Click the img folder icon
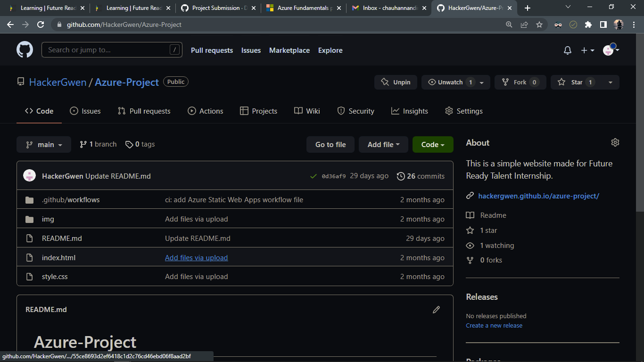The height and width of the screenshot is (362, 644). (29, 219)
